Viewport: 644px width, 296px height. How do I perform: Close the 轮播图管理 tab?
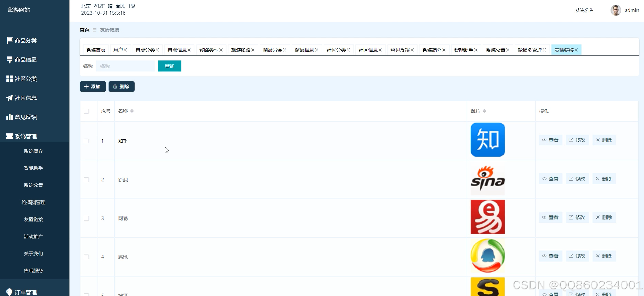[x=544, y=50]
